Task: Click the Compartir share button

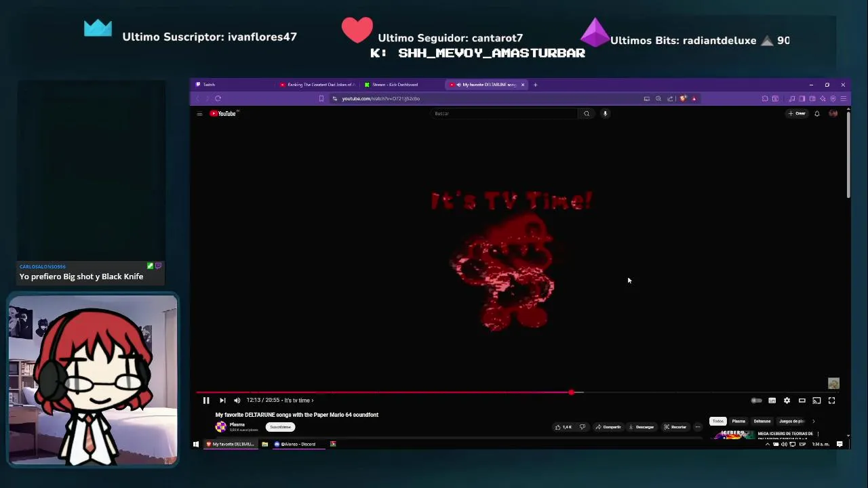Action: coord(608,427)
